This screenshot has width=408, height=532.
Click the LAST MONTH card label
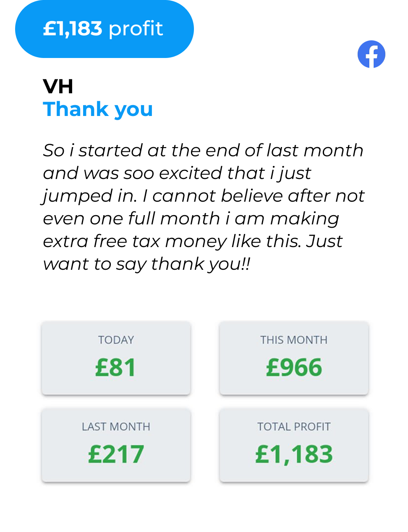coord(116,427)
